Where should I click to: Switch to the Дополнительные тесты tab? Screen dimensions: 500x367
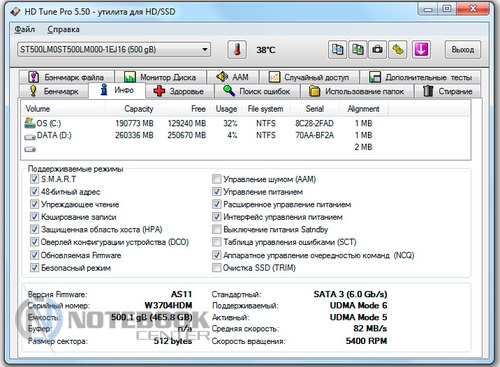pyautogui.click(x=421, y=77)
